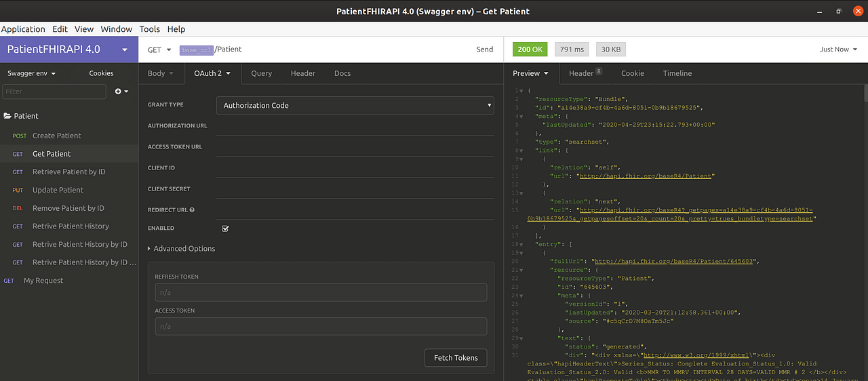868x381 pixels.
Task: Select the Retrive Patient History by ID request
Action: [69, 244]
